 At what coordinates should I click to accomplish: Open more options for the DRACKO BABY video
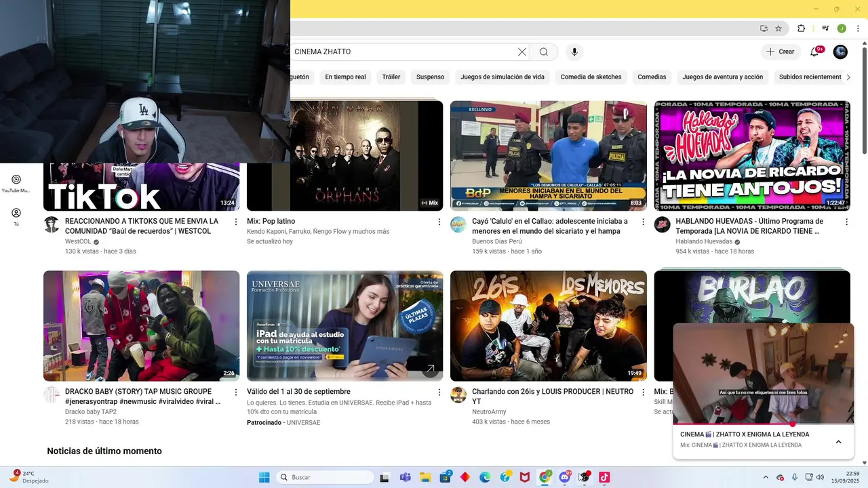point(236,392)
